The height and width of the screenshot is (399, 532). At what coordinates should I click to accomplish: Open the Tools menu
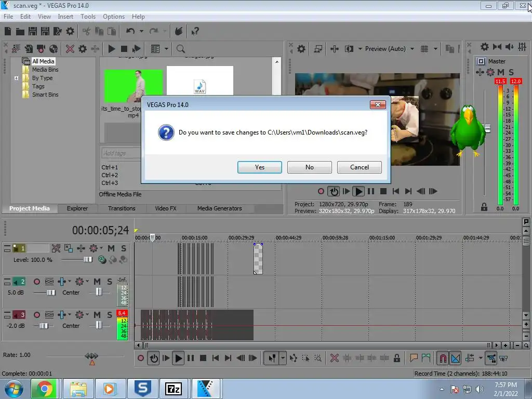pos(88,17)
